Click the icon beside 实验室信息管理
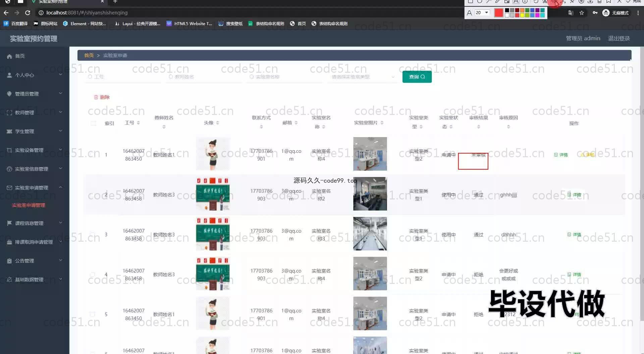This screenshot has height=354, width=644. tap(9, 169)
